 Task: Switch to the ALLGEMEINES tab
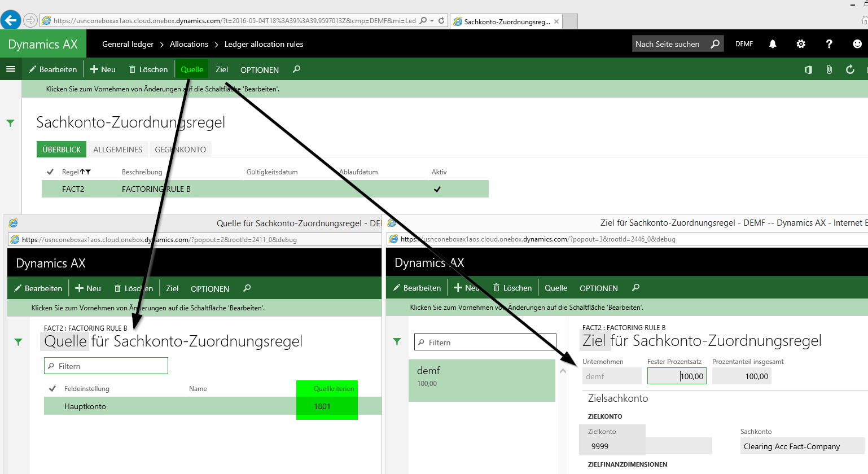[x=117, y=150]
